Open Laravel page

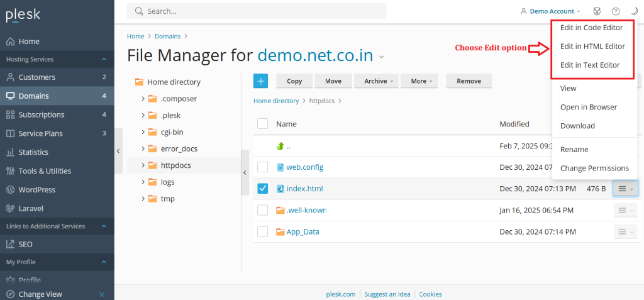click(57, 208)
